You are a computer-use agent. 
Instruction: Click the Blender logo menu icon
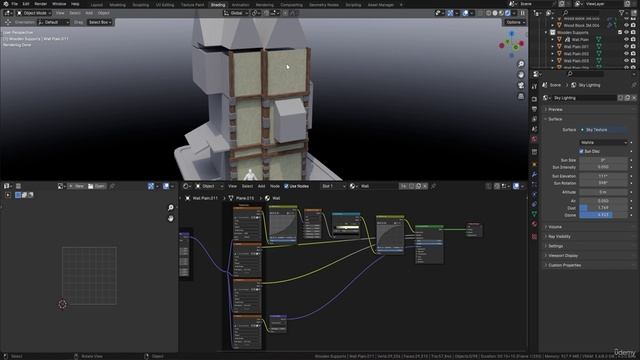tap(6, 4)
